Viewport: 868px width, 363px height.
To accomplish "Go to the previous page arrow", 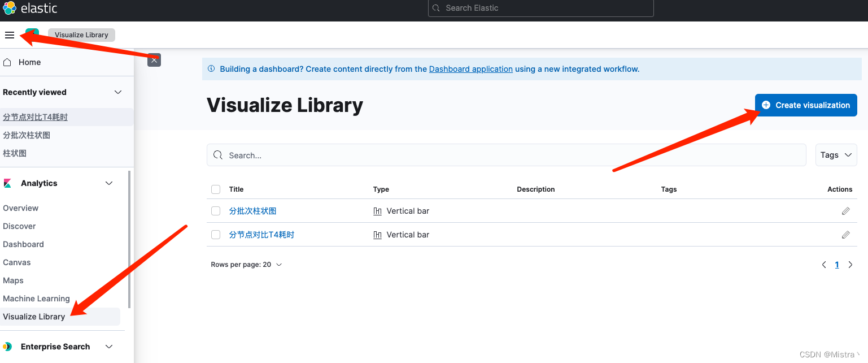I will (x=824, y=265).
